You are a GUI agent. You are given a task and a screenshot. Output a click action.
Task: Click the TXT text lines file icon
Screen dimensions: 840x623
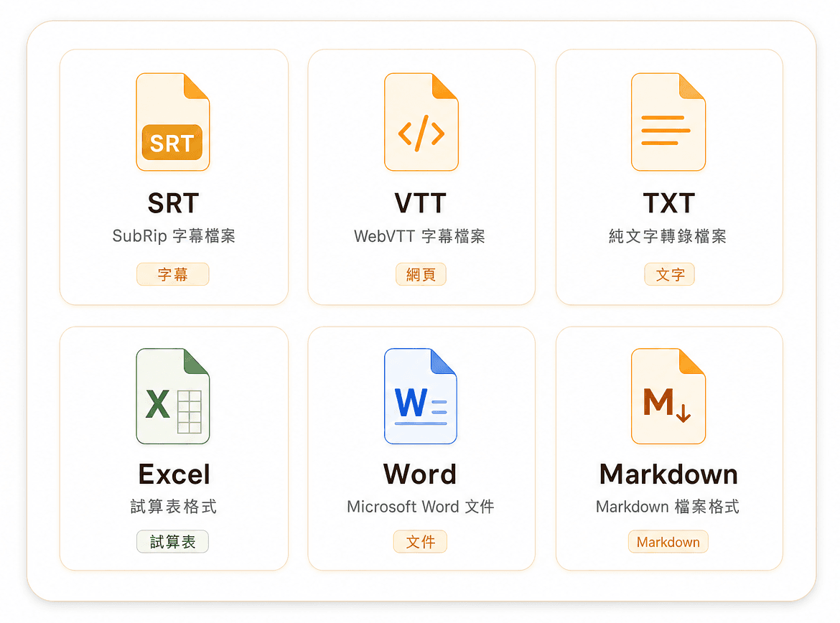668,122
